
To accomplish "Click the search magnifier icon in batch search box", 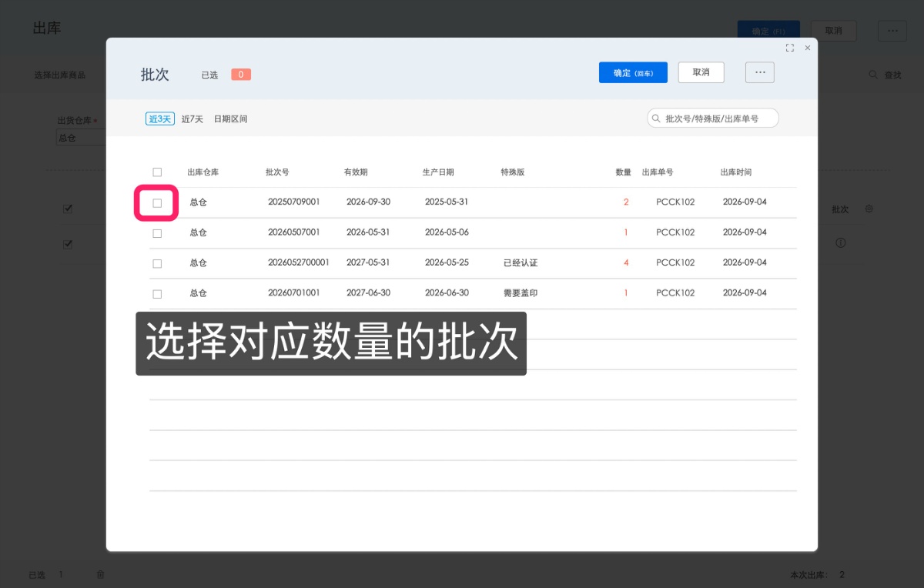I will [656, 119].
